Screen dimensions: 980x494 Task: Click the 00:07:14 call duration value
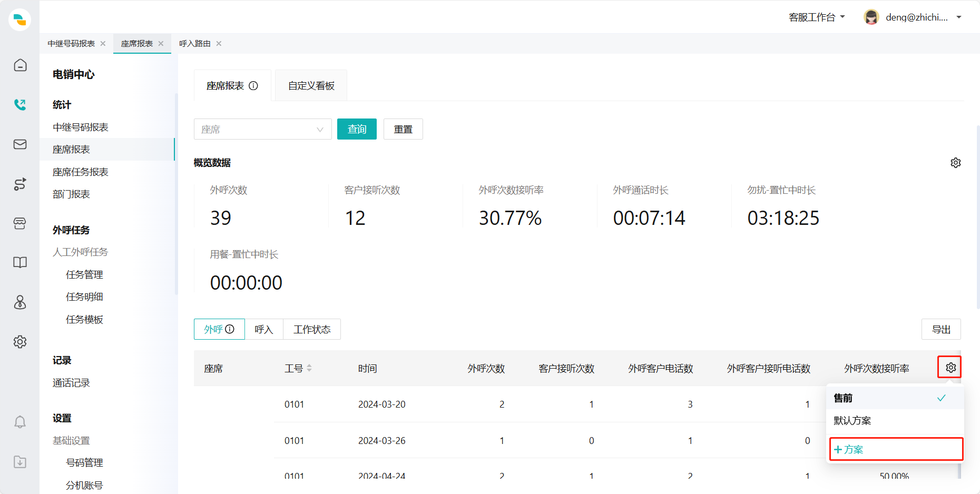pyautogui.click(x=649, y=218)
